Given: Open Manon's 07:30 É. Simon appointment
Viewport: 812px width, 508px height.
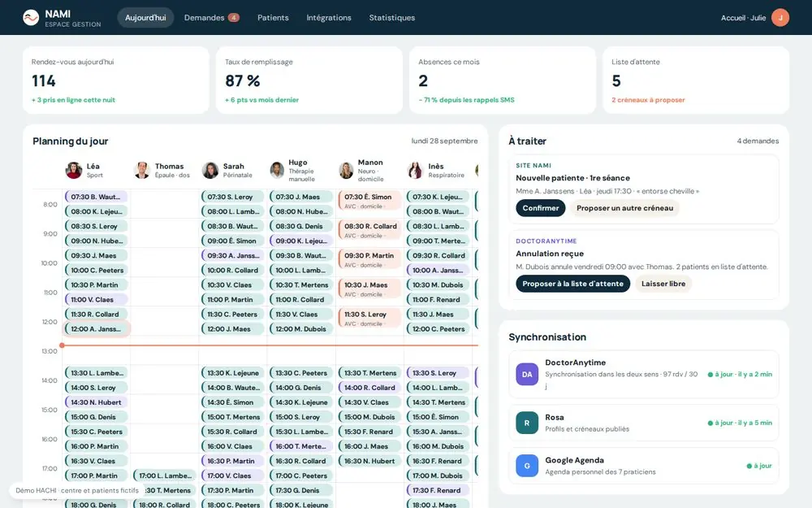Looking at the screenshot, I should coord(369,200).
